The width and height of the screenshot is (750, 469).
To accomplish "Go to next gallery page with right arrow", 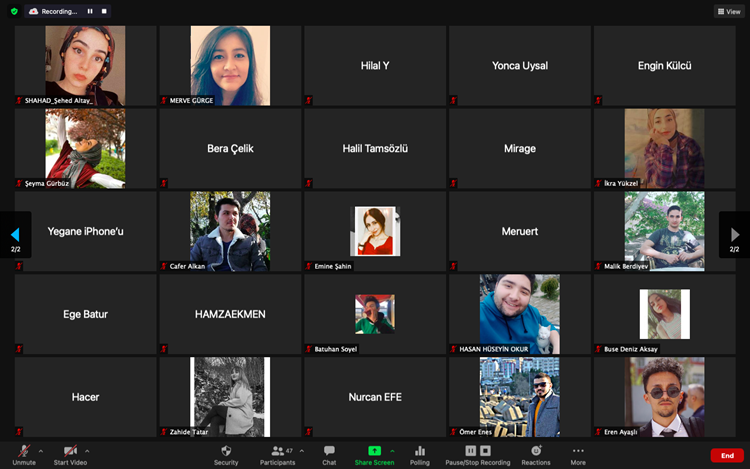I will [735, 235].
